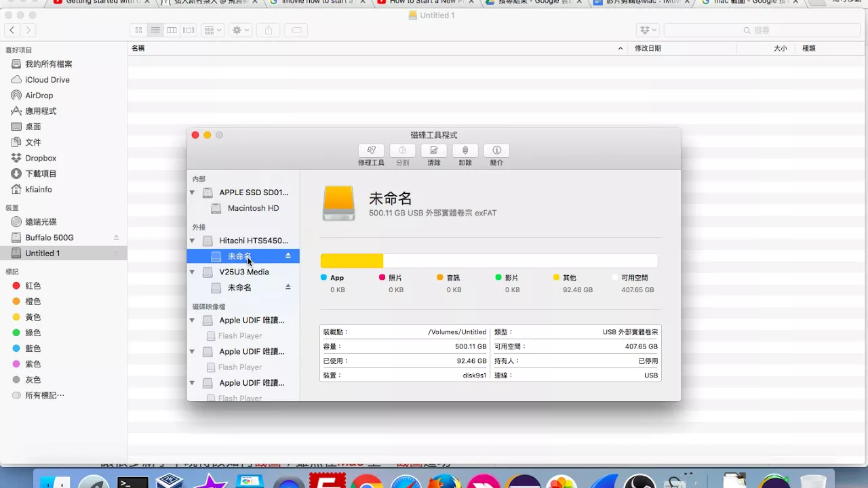868x488 pixels.
Task: Switch Finder to icon view
Action: tap(138, 30)
